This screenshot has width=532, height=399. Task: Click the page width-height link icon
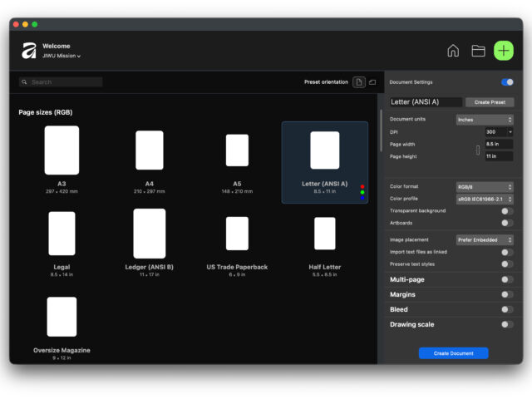477,150
